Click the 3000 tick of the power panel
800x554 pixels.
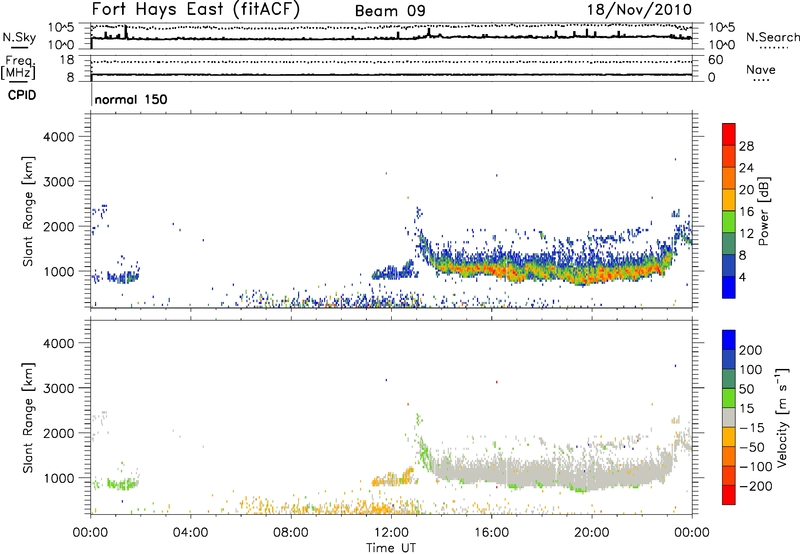[59, 182]
